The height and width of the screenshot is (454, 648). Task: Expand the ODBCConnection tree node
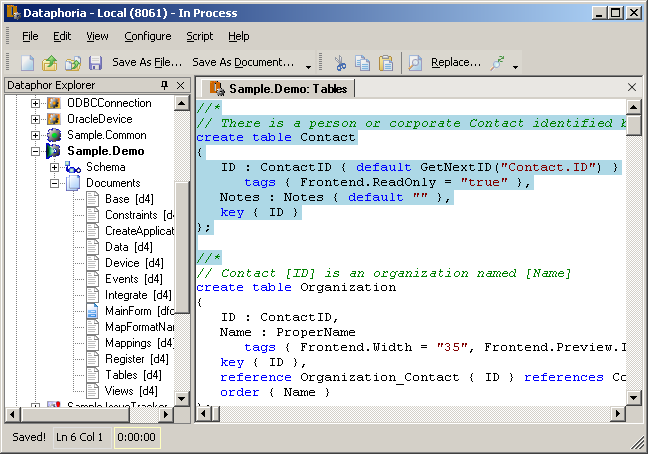click(36, 103)
